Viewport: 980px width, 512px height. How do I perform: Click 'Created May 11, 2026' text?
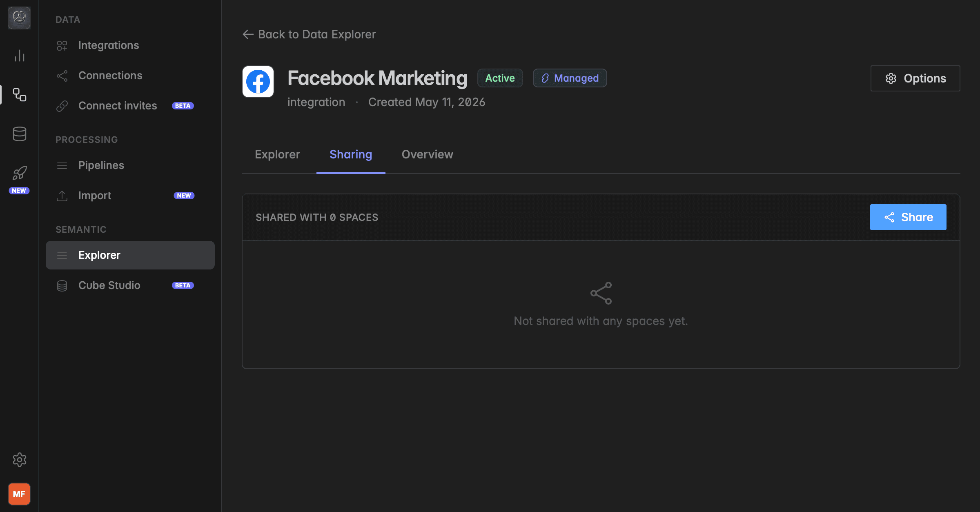(x=427, y=102)
